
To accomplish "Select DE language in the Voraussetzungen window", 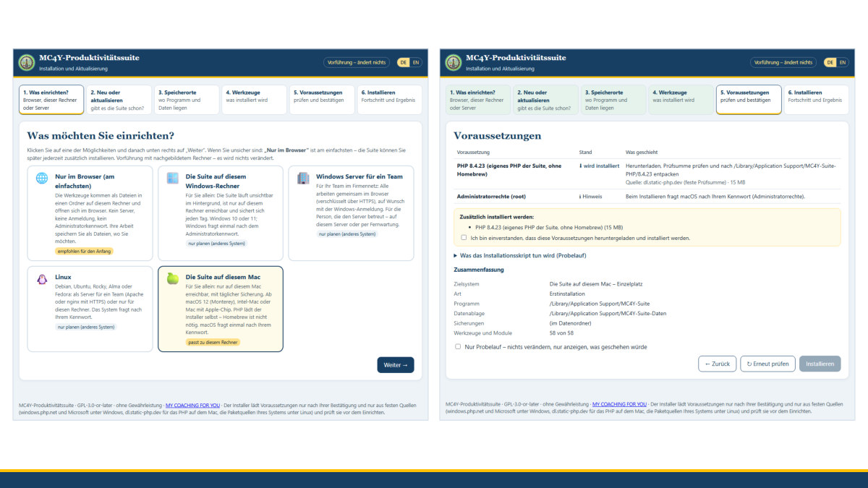I will click(830, 63).
